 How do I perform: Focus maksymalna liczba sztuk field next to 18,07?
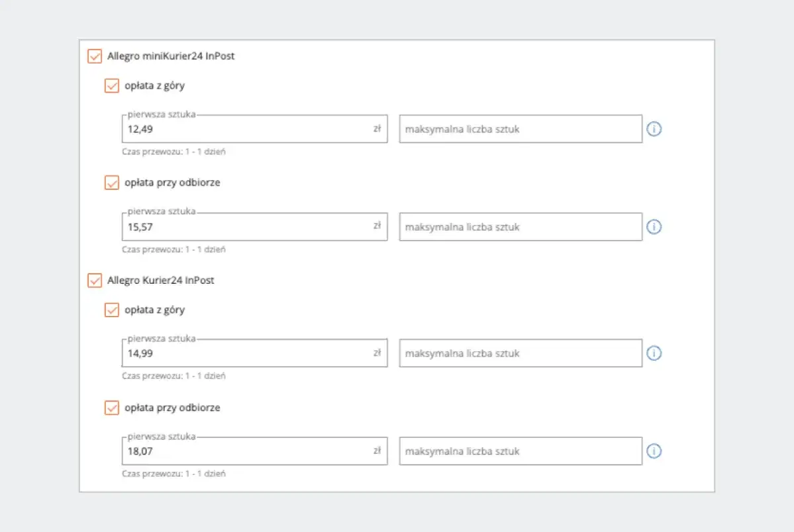521,451
